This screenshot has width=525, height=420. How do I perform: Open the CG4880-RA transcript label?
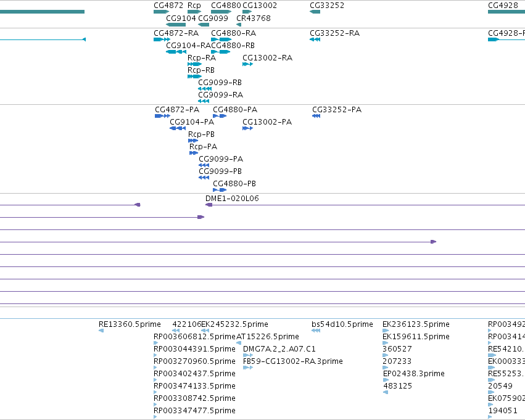(233, 33)
